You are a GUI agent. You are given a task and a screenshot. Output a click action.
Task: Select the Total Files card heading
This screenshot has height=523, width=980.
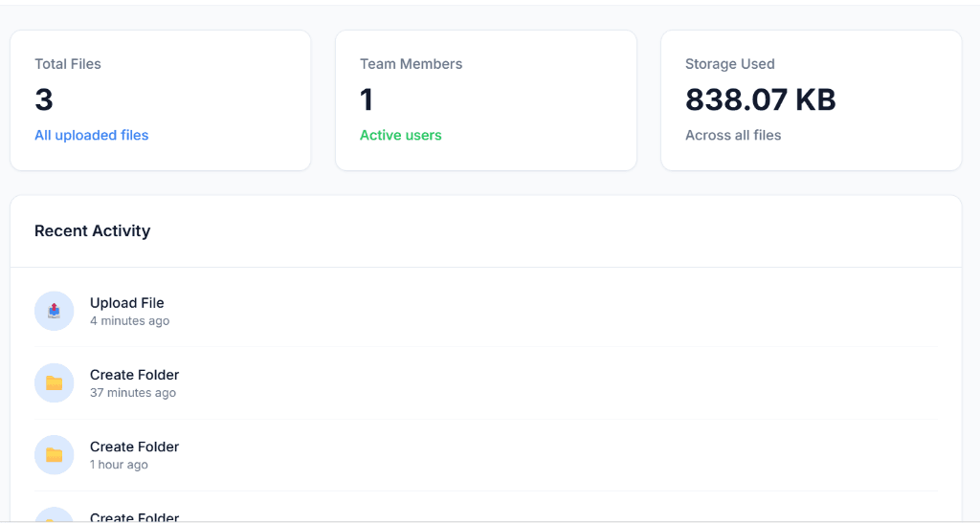pos(68,64)
